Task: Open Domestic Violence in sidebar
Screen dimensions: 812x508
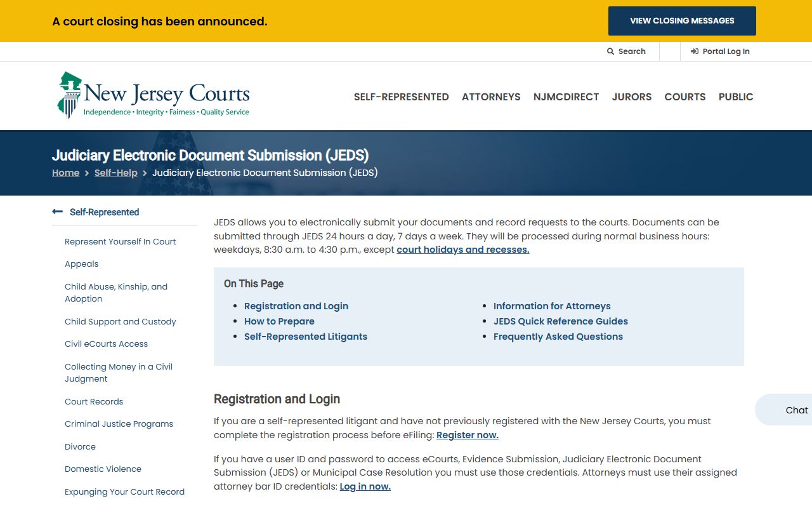Action: pos(103,469)
